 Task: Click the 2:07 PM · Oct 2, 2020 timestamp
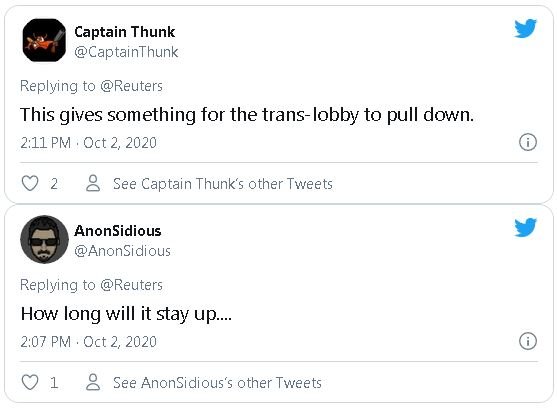pos(88,342)
